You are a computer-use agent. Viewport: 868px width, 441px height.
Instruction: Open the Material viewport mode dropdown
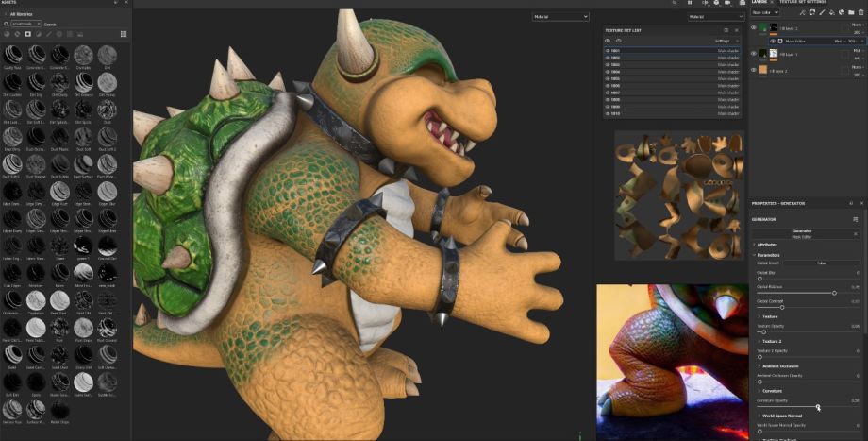click(x=559, y=17)
